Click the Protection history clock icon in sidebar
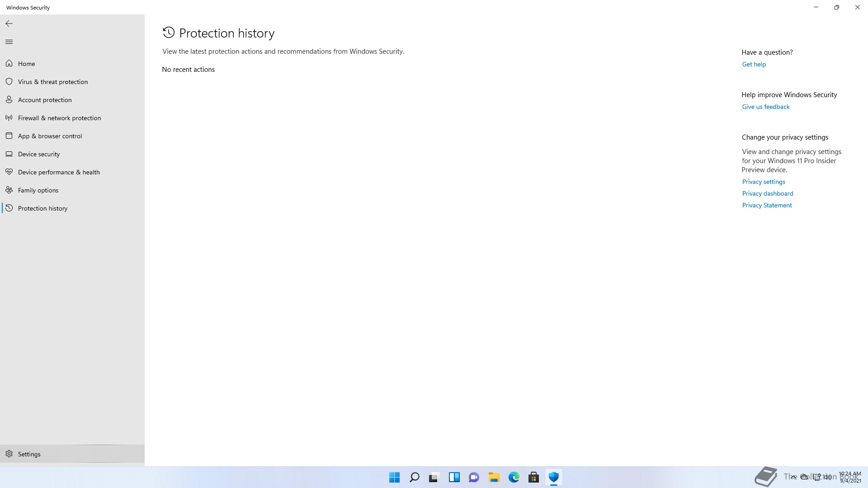This screenshot has height=488, width=868. tap(9, 208)
